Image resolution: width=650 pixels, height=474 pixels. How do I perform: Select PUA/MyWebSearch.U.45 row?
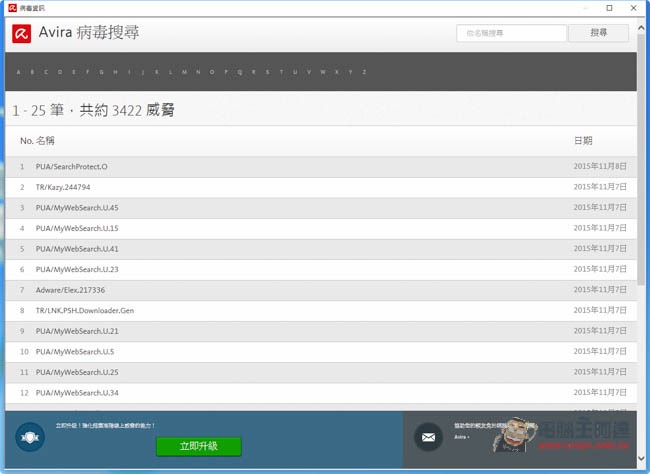click(321, 208)
